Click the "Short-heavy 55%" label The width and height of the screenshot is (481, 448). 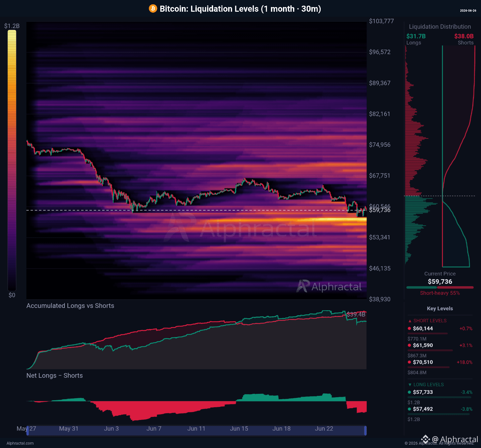pos(440,293)
